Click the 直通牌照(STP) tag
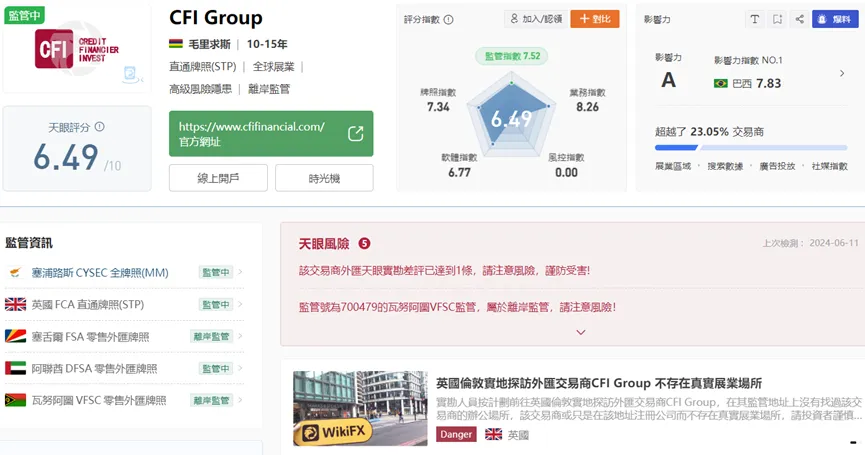This screenshot has height=455, width=865. (x=202, y=67)
